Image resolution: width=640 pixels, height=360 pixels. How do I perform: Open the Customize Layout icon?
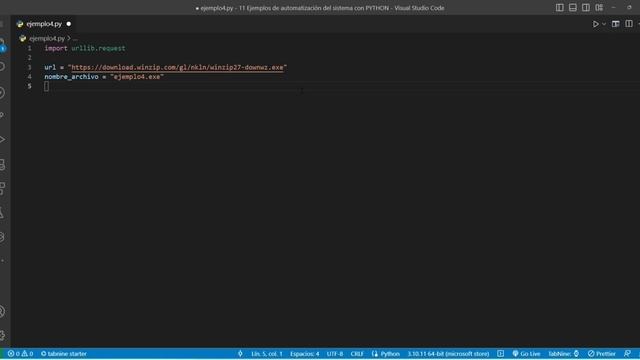coord(599,8)
